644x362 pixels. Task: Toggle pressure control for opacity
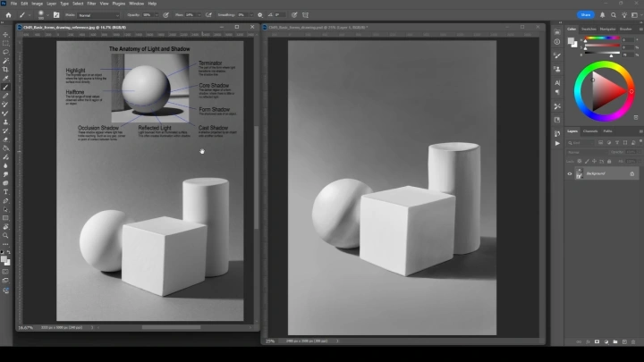[166, 14]
